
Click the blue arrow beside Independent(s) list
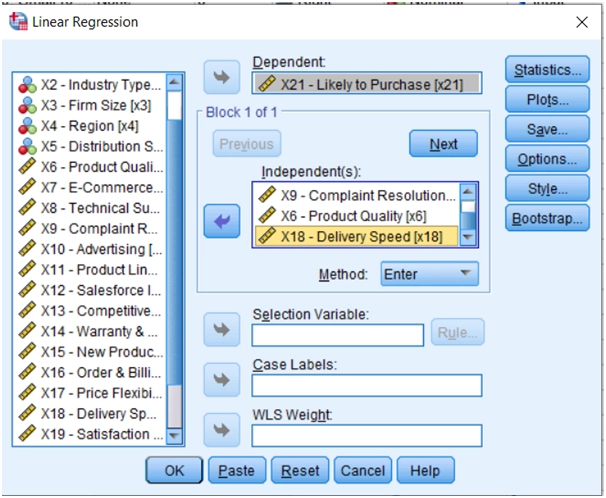(221, 222)
